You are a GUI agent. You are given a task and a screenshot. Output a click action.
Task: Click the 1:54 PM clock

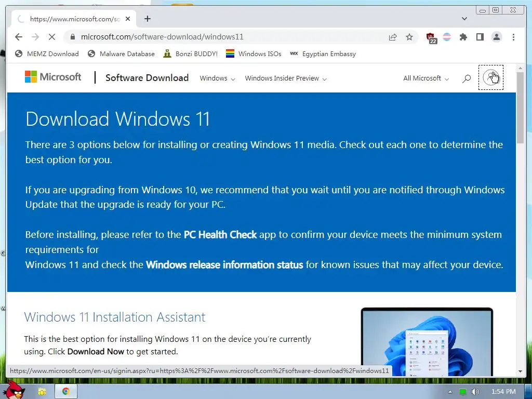tap(503, 392)
